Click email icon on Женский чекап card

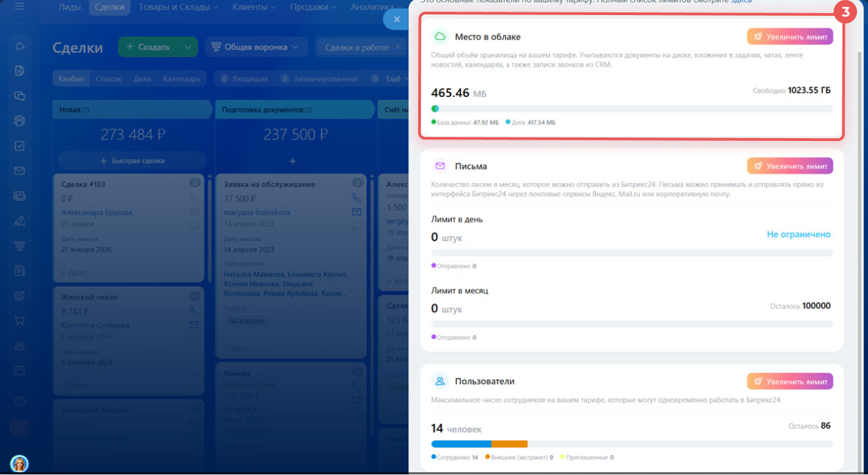pos(194,324)
